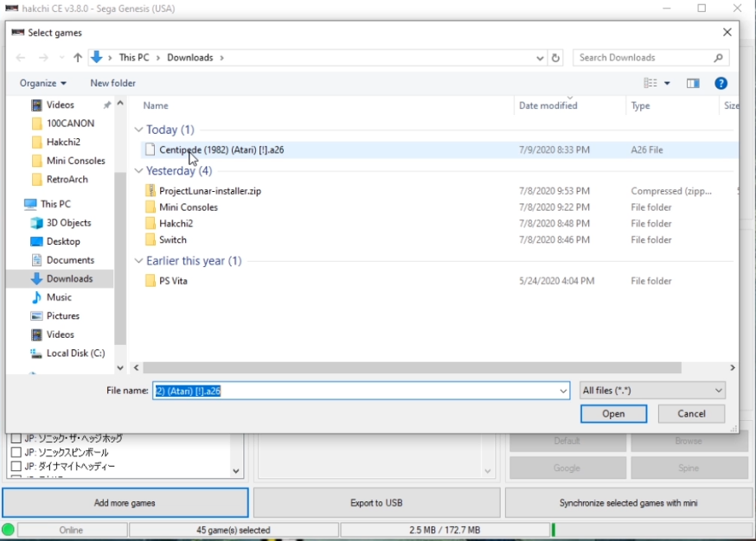Select the PS Vita folder icon

tap(151, 281)
